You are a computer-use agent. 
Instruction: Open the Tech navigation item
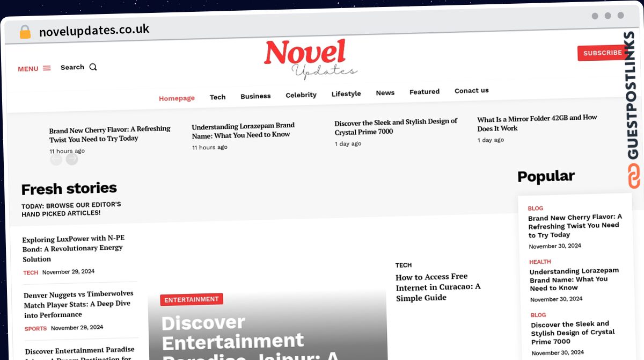point(217,97)
